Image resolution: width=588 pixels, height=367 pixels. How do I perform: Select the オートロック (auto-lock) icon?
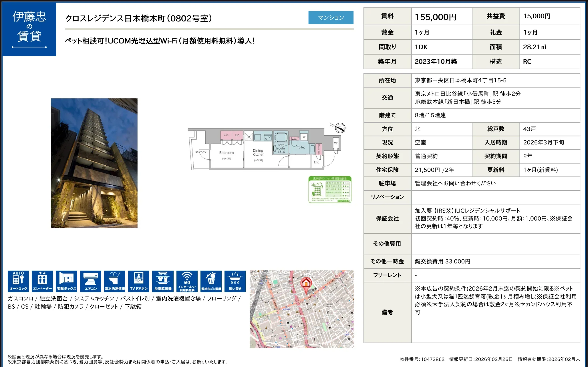tap(18, 281)
